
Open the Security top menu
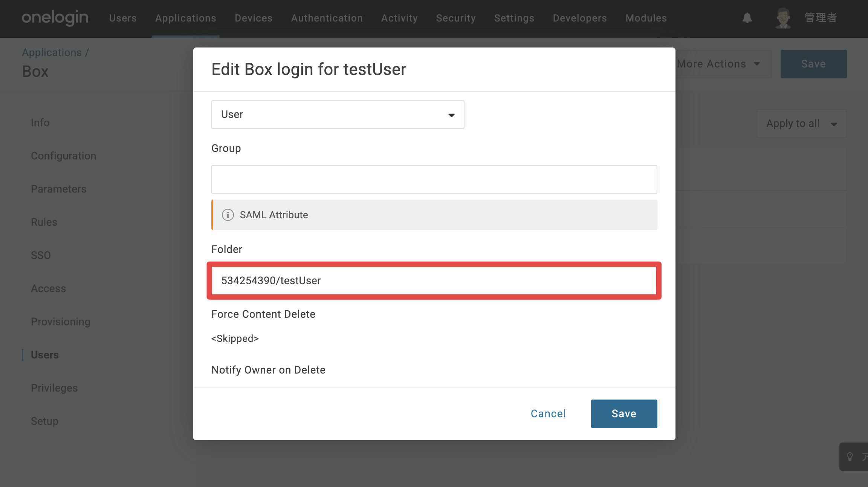(456, 18)
